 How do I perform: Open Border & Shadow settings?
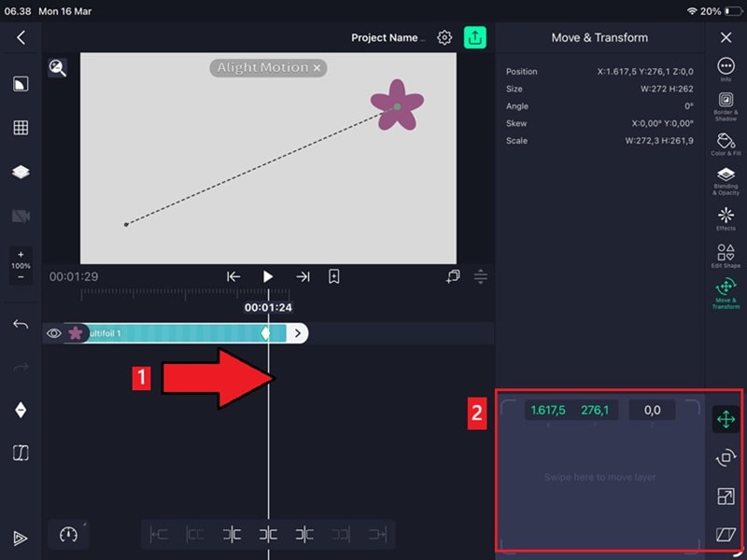point(726,105)
